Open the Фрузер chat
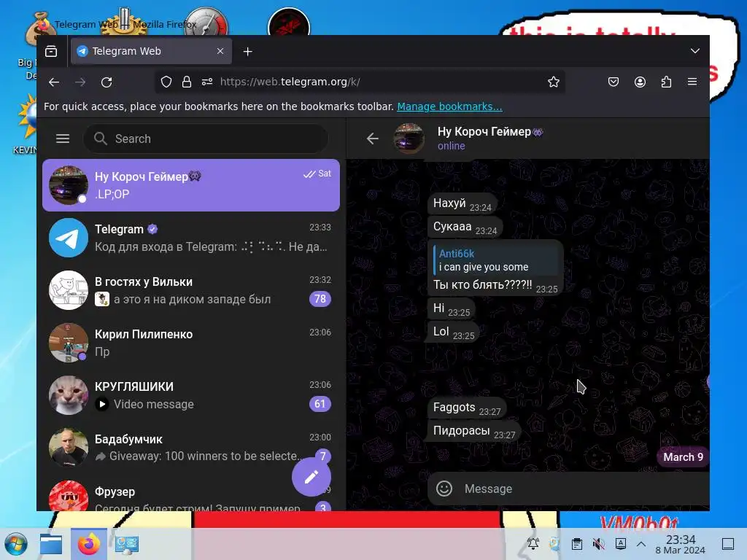747x560 pixels. 191,492
